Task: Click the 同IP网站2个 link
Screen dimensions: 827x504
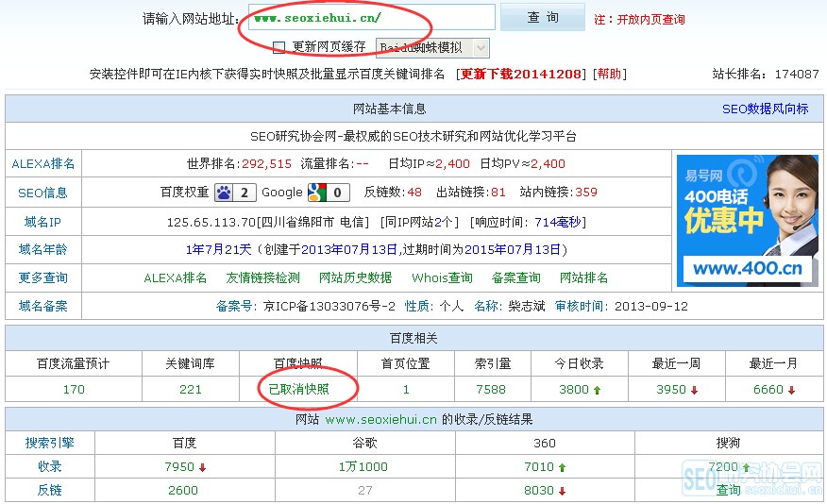Action: pos(419,222)
